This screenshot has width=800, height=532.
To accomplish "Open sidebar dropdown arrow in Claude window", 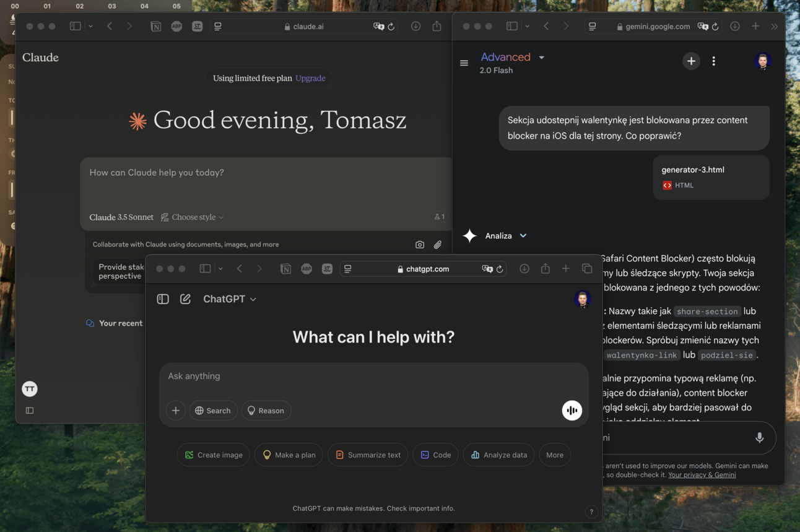I will point(90,27).
